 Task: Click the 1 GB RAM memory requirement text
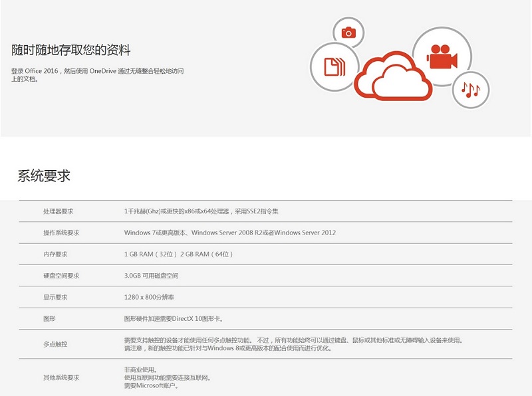179,254
